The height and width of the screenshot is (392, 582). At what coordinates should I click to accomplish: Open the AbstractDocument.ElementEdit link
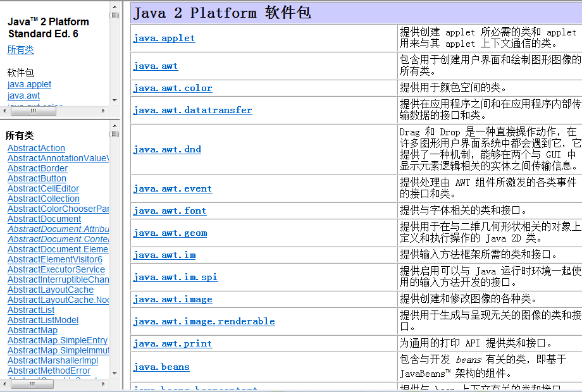point(58,249)
